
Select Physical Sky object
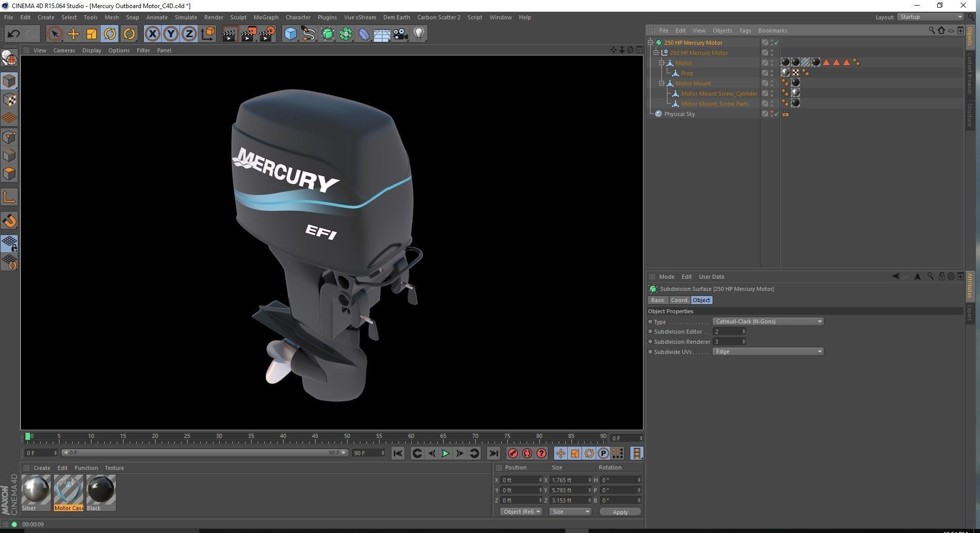pos(679,114)
